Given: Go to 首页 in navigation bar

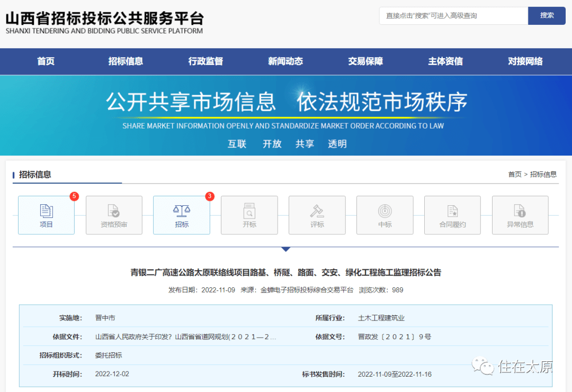Looking at the screenshot, I should 46,61.
